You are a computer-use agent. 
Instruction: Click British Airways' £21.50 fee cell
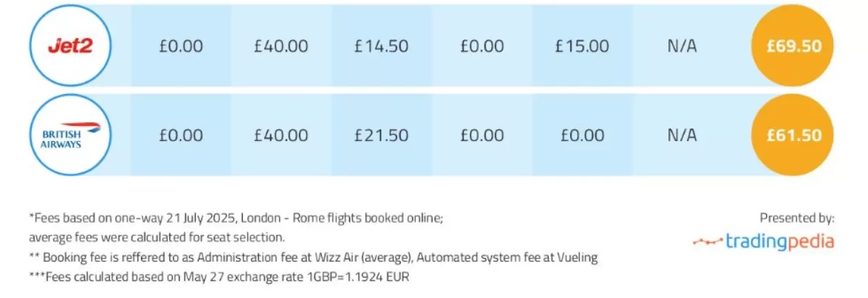381,135
